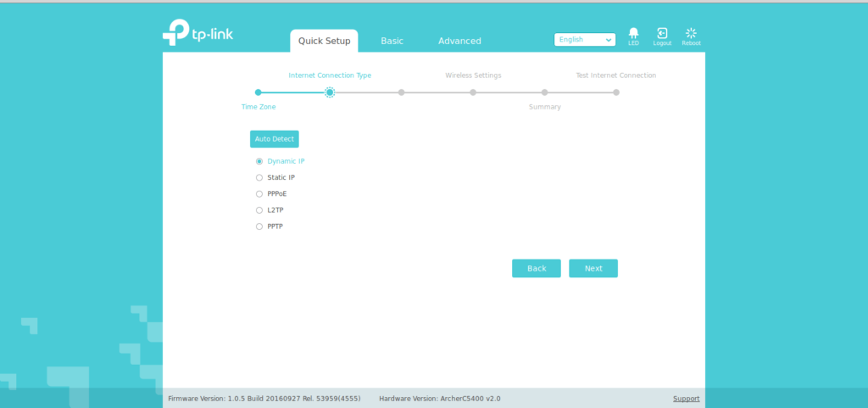Click the Internet Connection Type step dot
This screenshot has width=868, height=408.
330,92
